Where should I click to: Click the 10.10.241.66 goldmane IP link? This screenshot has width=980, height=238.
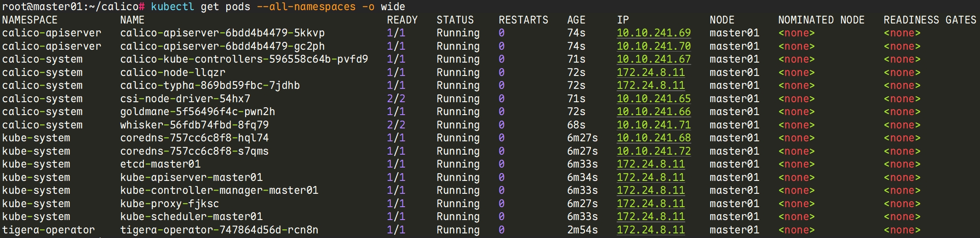(x=653, y=112)
